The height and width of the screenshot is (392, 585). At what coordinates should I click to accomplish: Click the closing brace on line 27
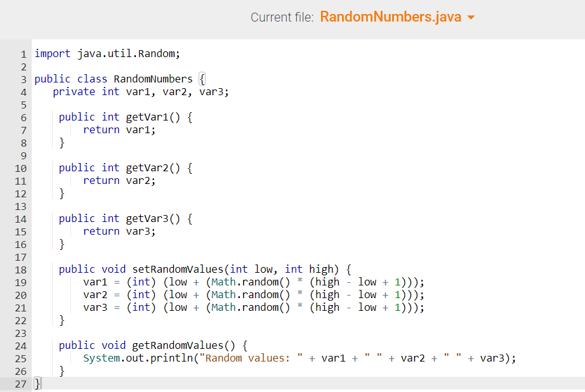37,384
